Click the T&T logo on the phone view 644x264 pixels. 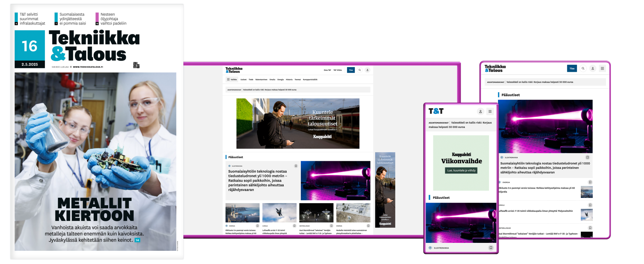436,111
